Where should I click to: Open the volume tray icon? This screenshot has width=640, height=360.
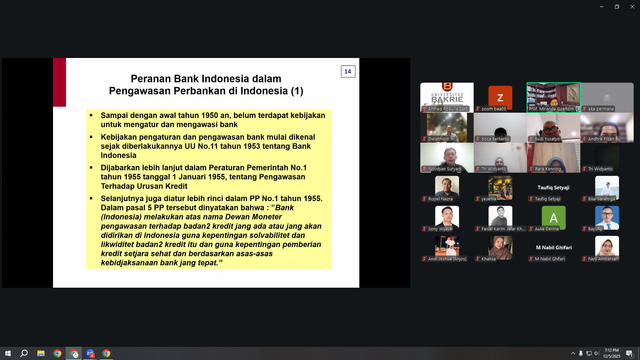click(596, 353)
